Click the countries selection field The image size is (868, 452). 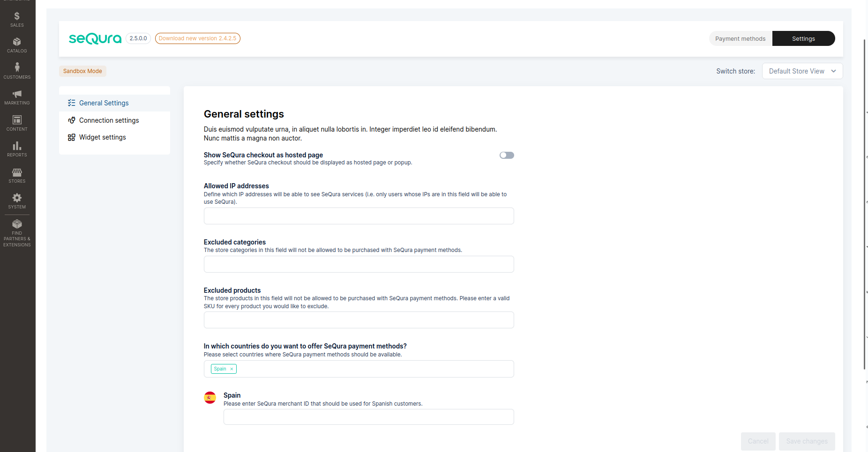[359, 369]
